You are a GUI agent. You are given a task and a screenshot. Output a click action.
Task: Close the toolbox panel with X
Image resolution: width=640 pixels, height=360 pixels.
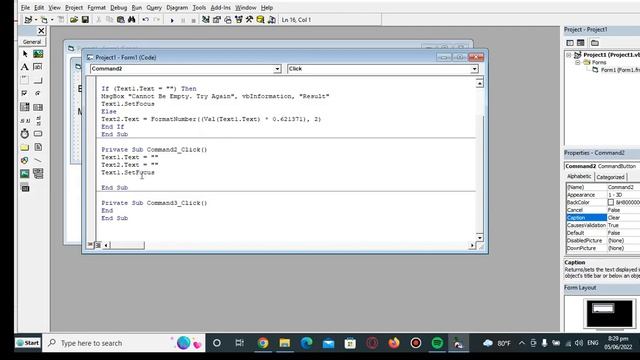pos(41,31)
